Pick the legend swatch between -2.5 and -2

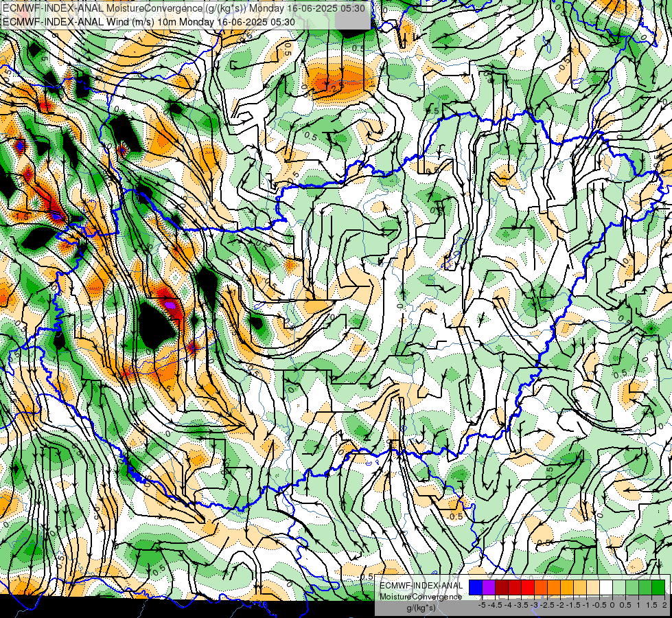click(x=554, y=587)
